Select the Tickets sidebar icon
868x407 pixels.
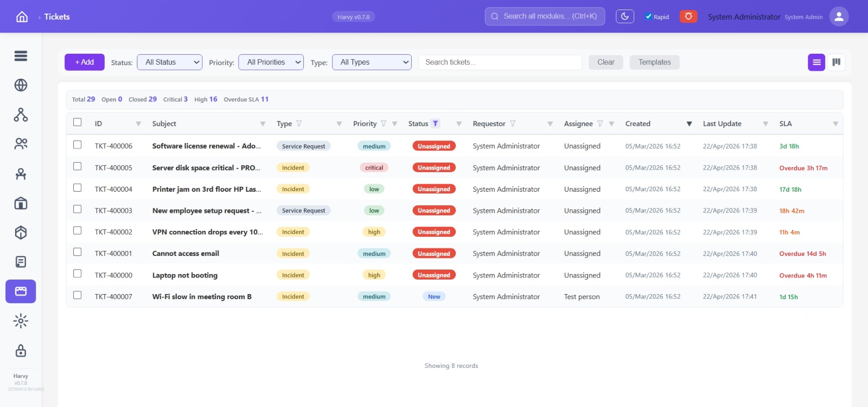click(21, 291)
